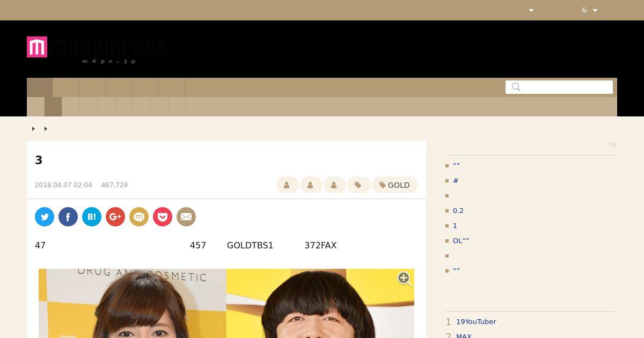644x338 pixels.
Task: Select the highlighted tab in the lower navigation row
Action: (x=53, y=107)
